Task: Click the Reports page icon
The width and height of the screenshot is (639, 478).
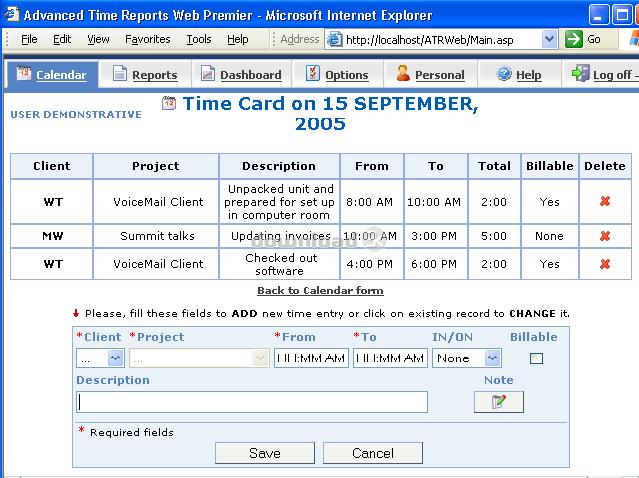Action: point(119,73)
